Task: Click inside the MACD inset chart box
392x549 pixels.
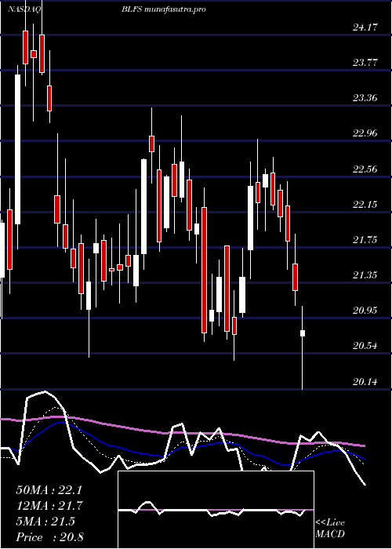Action: (216, 510)
